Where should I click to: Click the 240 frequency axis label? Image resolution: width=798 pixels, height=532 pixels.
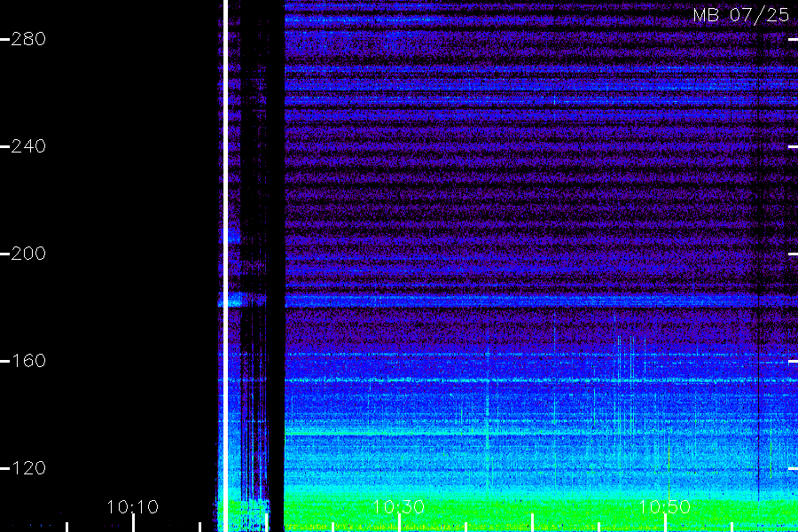pos(28,146)
